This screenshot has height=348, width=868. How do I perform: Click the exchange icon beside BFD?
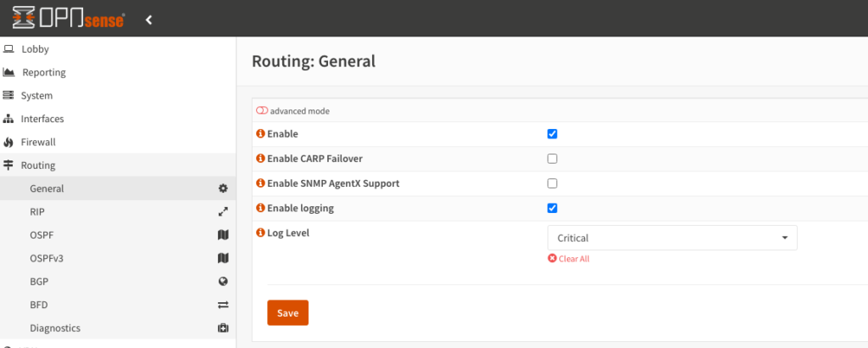pyautogui.click(x=223, y=305)
